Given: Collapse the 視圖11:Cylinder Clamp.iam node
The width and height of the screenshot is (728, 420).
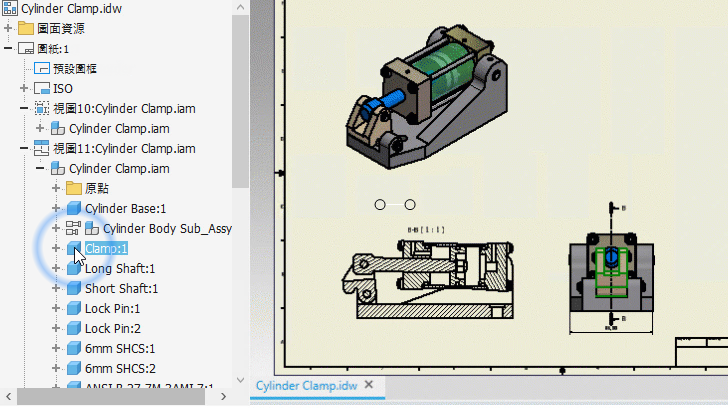Looking at the screenshot, I should [x=24, y=148].
